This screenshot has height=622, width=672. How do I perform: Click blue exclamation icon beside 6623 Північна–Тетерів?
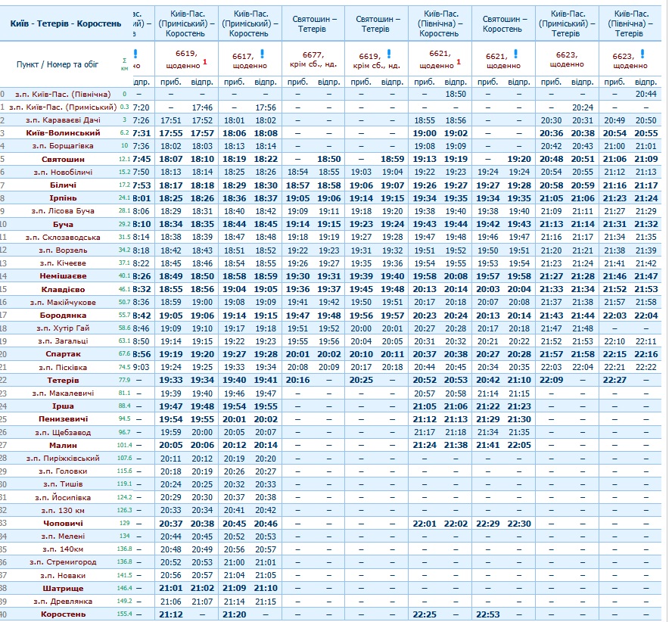642,54
